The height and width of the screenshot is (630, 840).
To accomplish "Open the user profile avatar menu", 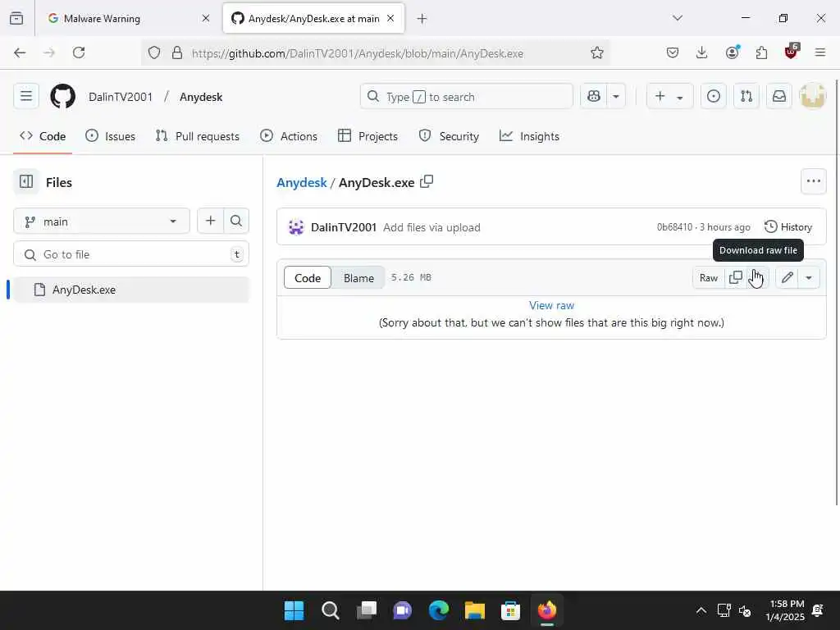I will click(812, 97).
